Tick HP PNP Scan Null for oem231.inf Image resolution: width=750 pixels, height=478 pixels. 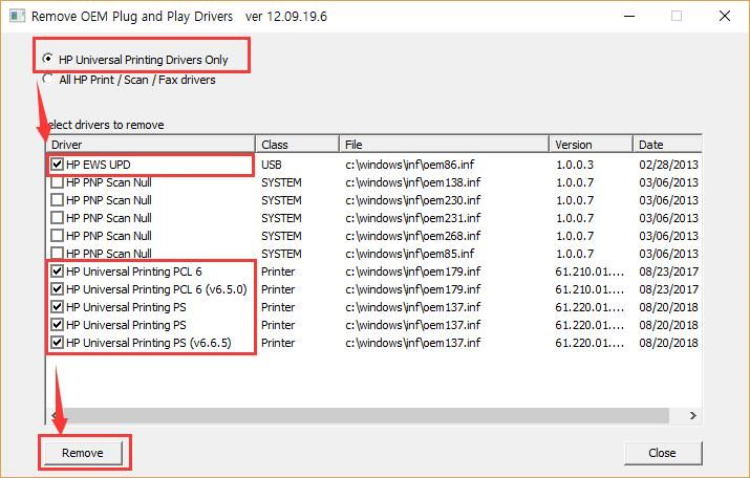click(57, 218)
